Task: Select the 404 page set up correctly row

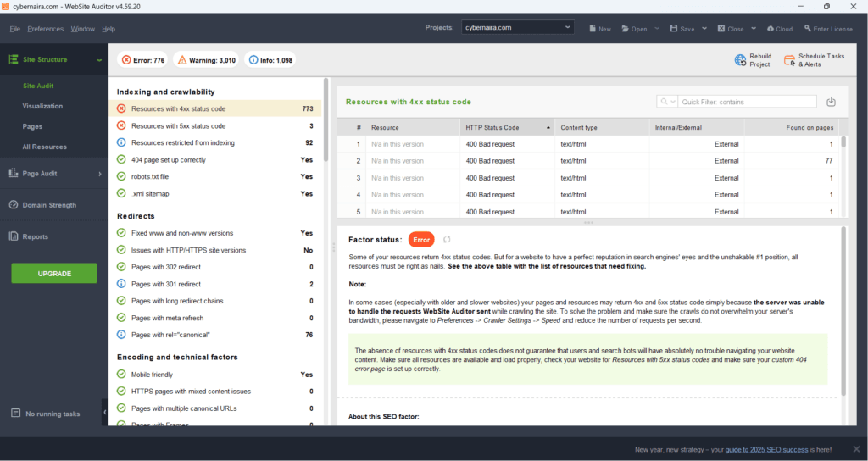Action: tap(215, 160)
